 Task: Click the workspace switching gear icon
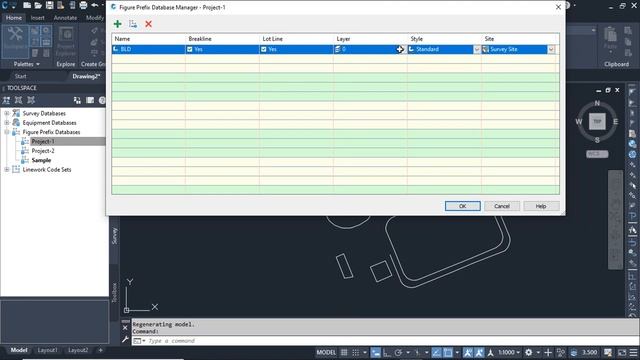click(x=529, y=353)
